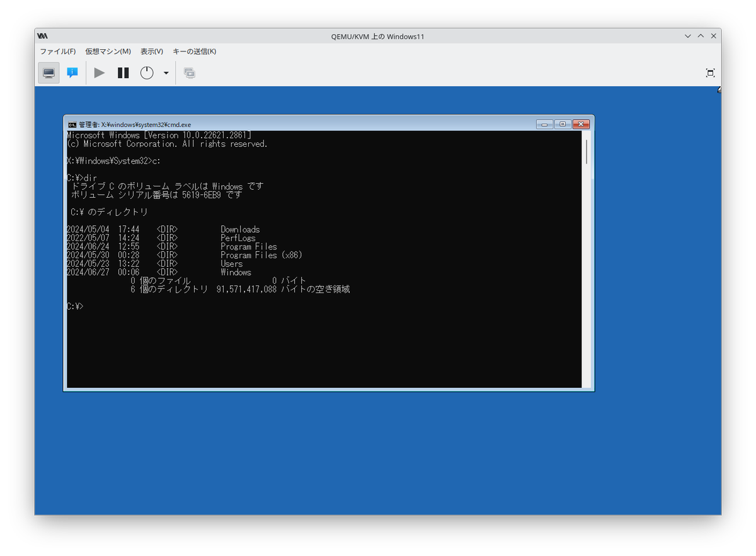Pause the virtual machine
This screenshot has height=556, width=756.
click(123, 73)
